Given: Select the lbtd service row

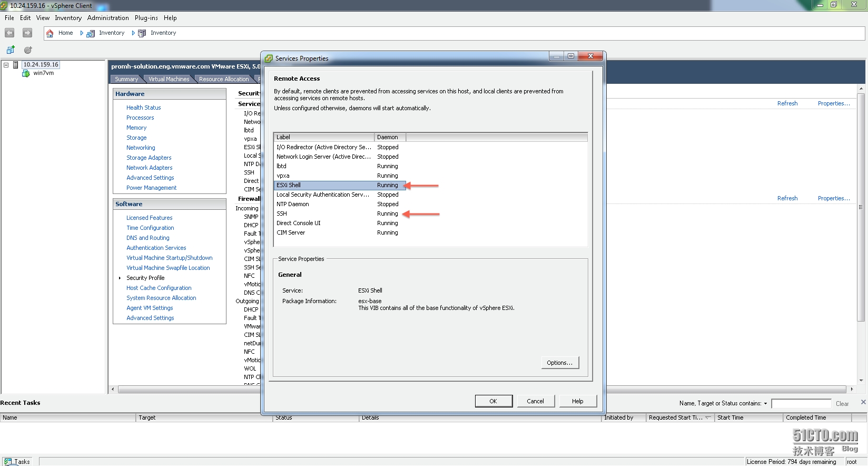Looking at the screenshot, I should 339,166.
